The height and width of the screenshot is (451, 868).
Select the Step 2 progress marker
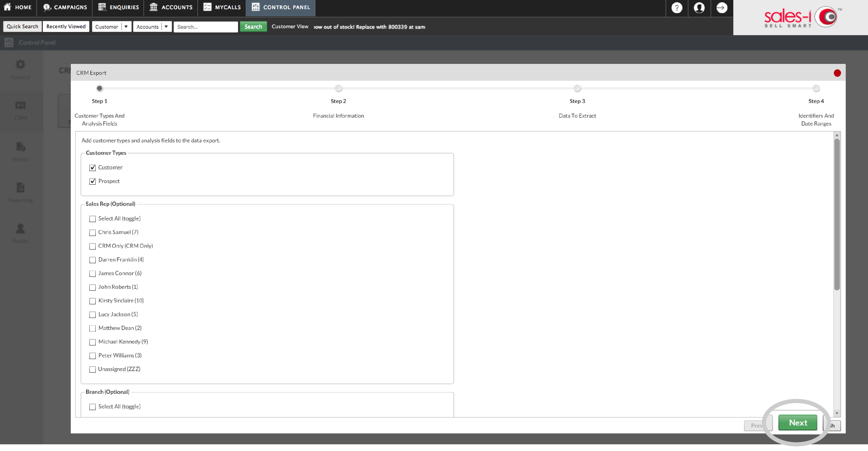tap(338, 88)
